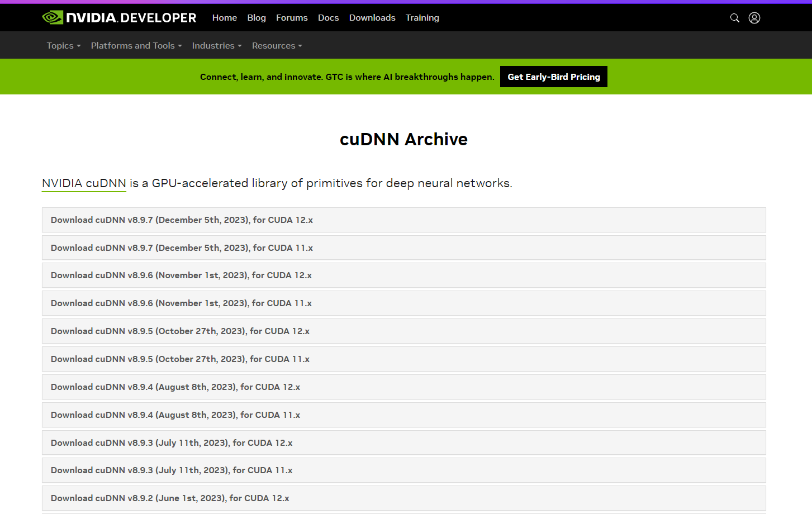
Task: Expand the Topics dropdown menu
Action: [63, 46]
